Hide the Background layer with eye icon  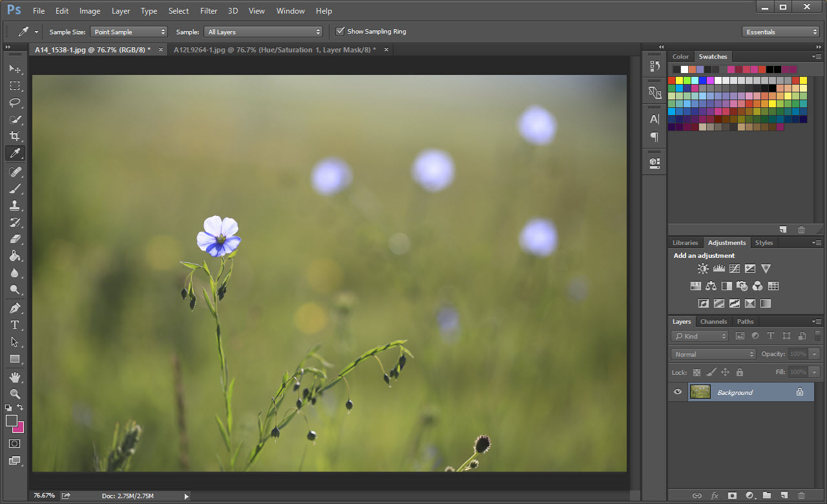pos(678,392)
